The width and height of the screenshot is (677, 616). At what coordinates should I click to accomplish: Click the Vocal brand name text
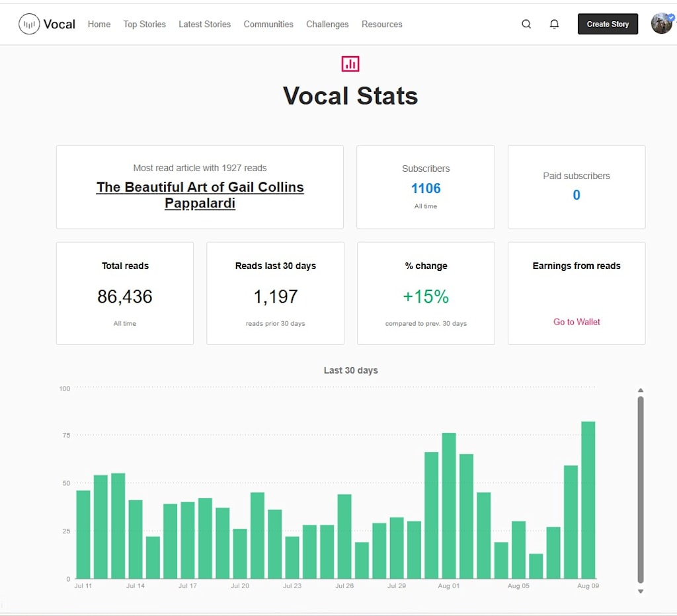(x=59, y=24)
